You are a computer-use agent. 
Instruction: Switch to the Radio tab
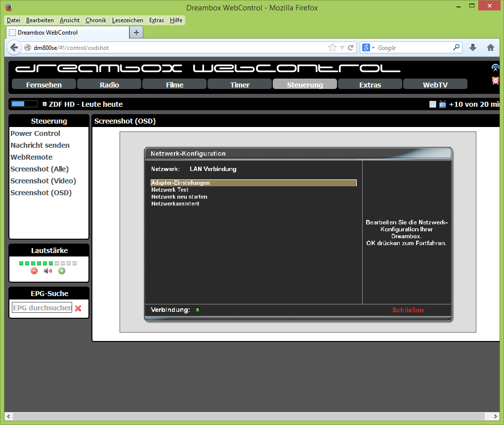109,85
